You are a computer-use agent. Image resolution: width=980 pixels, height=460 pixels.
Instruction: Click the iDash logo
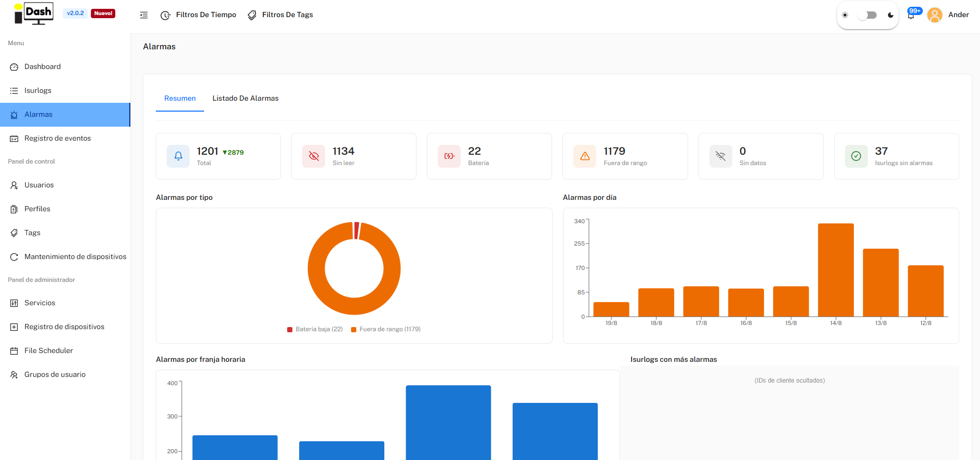pos(34,14)
